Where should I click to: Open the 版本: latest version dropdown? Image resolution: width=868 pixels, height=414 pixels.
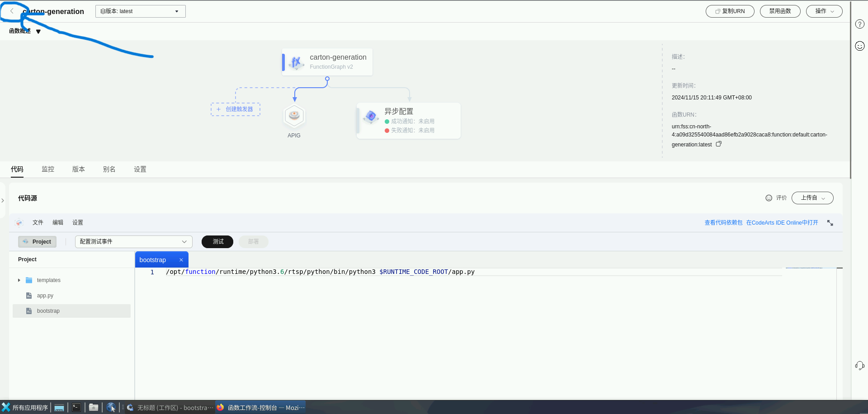pyautogui.click(x=141, y=11)
